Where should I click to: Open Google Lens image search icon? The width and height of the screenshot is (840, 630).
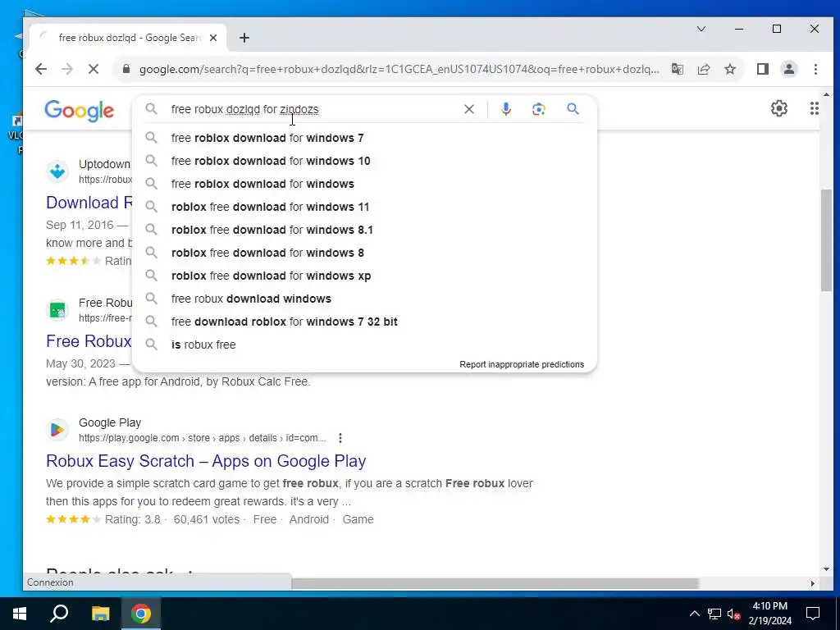coord(538,109)
